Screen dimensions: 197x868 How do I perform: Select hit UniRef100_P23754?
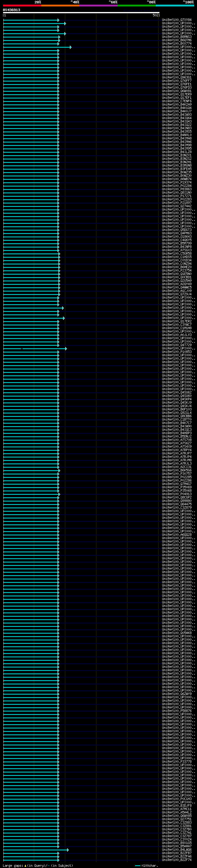pyautogui.click(x=177, y=271)
